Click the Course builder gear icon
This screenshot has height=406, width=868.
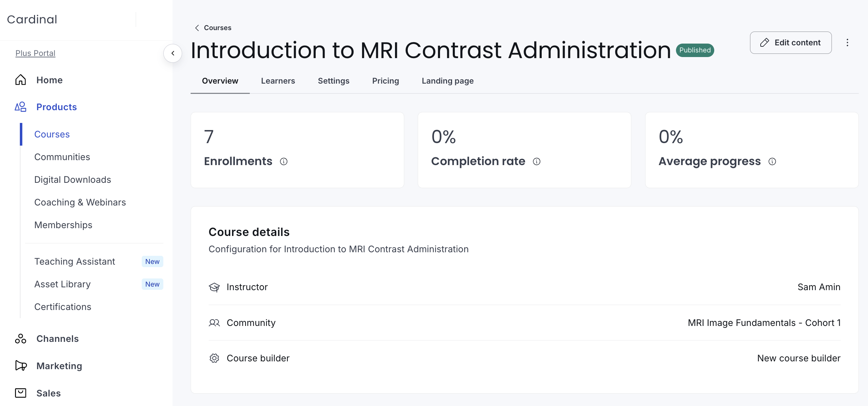tap(214, 358)
